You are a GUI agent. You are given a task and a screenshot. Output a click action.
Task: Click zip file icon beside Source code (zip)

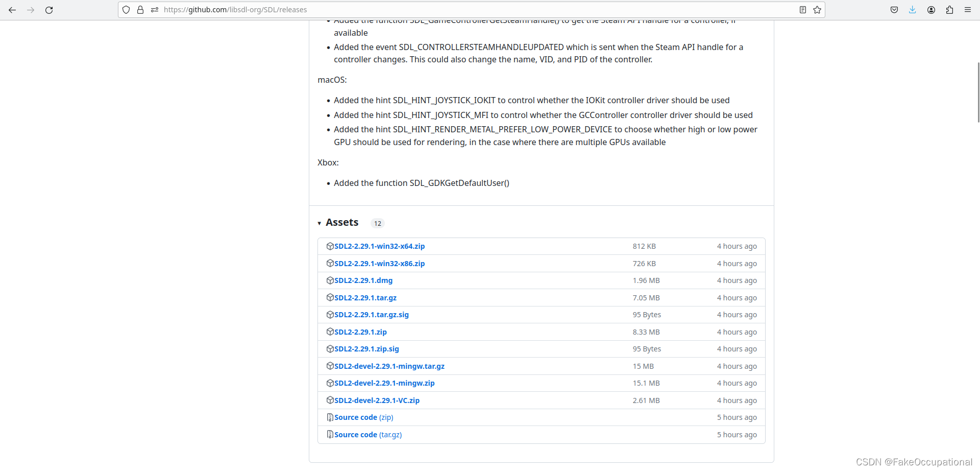coord(330,417)
